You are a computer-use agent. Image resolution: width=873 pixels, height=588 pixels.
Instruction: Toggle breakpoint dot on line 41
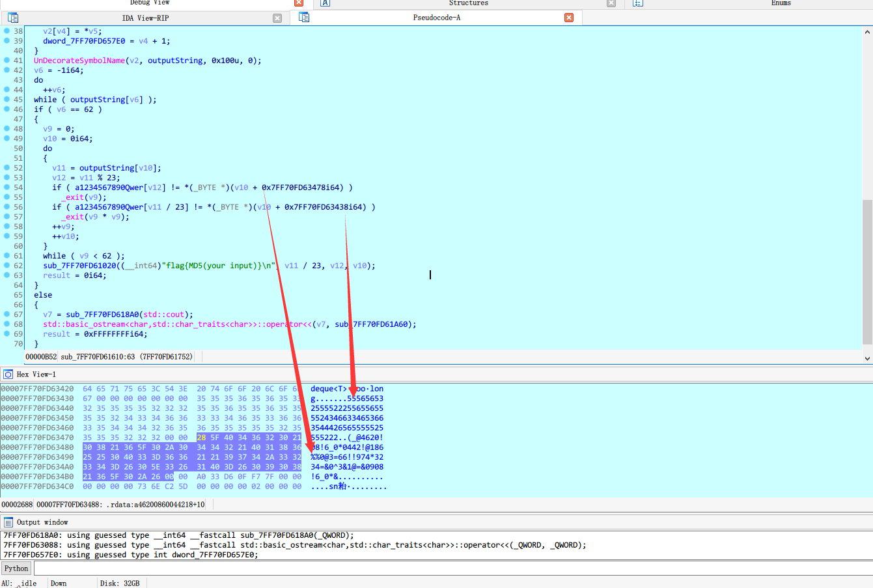coord(7,60)
